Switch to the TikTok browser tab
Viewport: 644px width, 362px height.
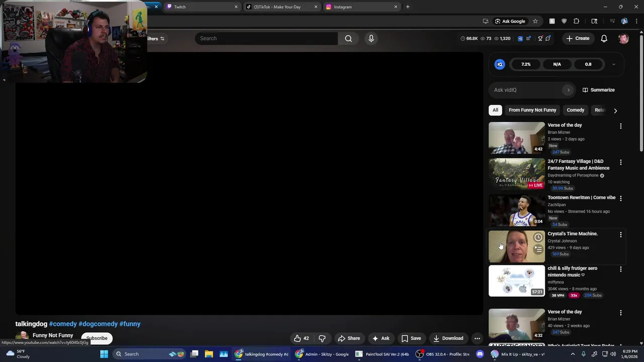tap(282, 7)
